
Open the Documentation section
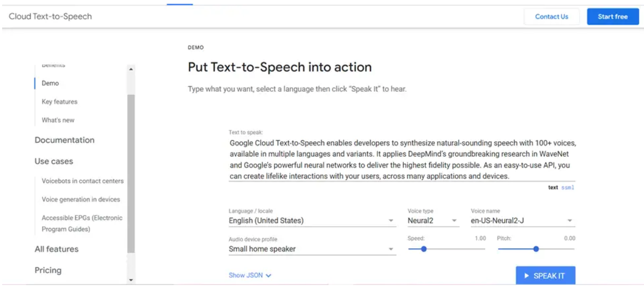65,140
